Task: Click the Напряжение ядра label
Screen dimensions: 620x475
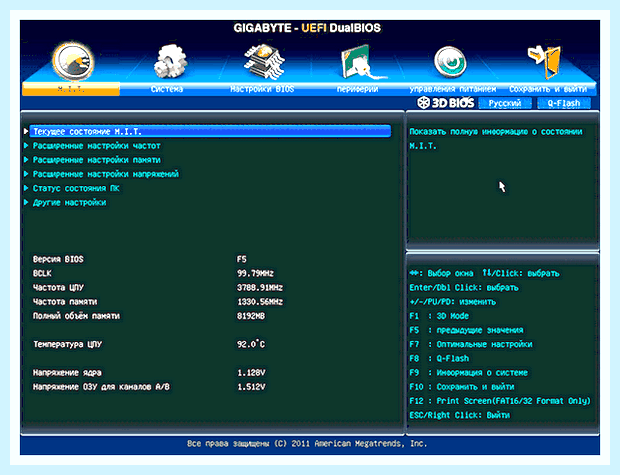Action: pyautogui.click(x=67, y=373)
